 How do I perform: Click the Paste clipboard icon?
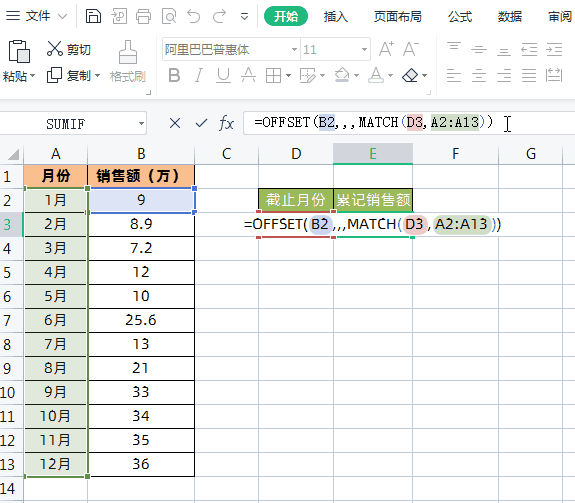(x=19, y=51)
